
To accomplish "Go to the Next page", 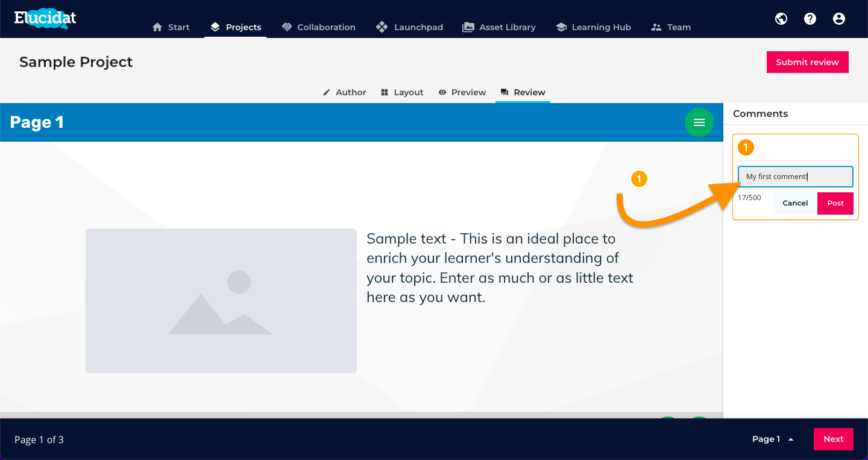I will [834, 439].
